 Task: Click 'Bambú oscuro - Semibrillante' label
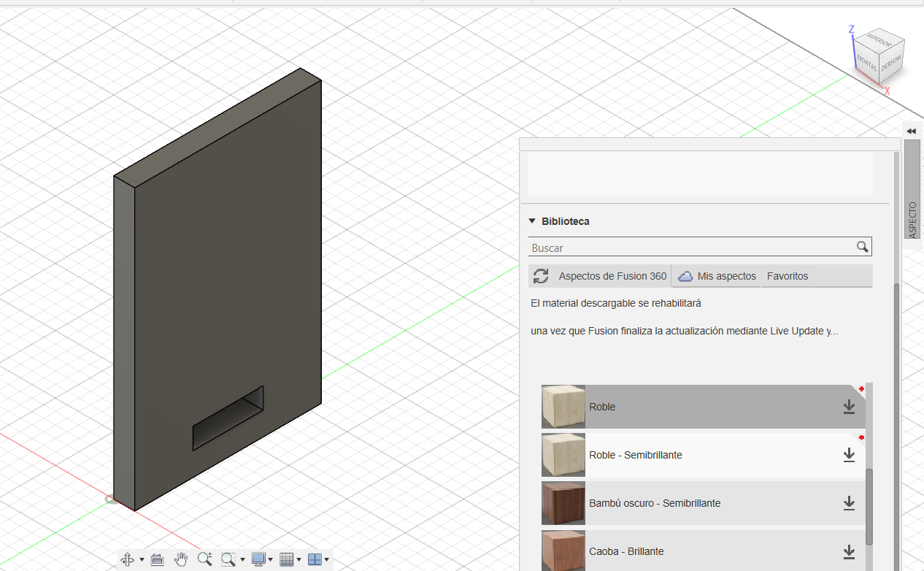[x=655, y=503]
